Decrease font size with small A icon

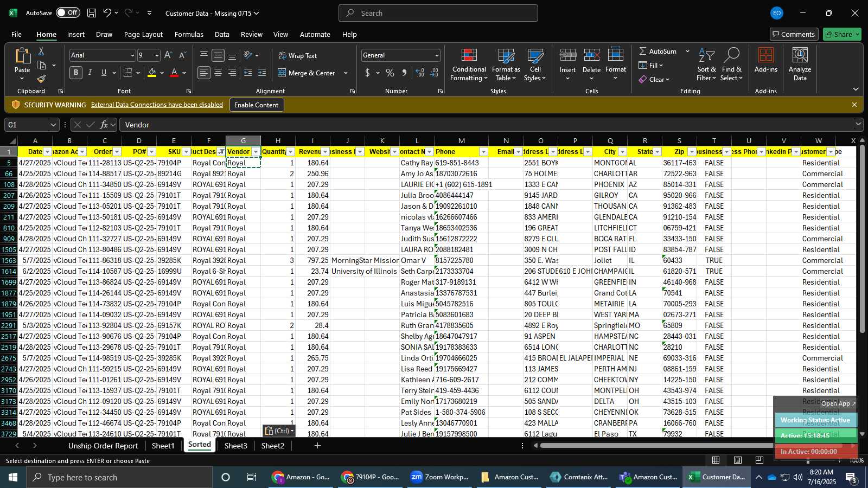[182, 55]
